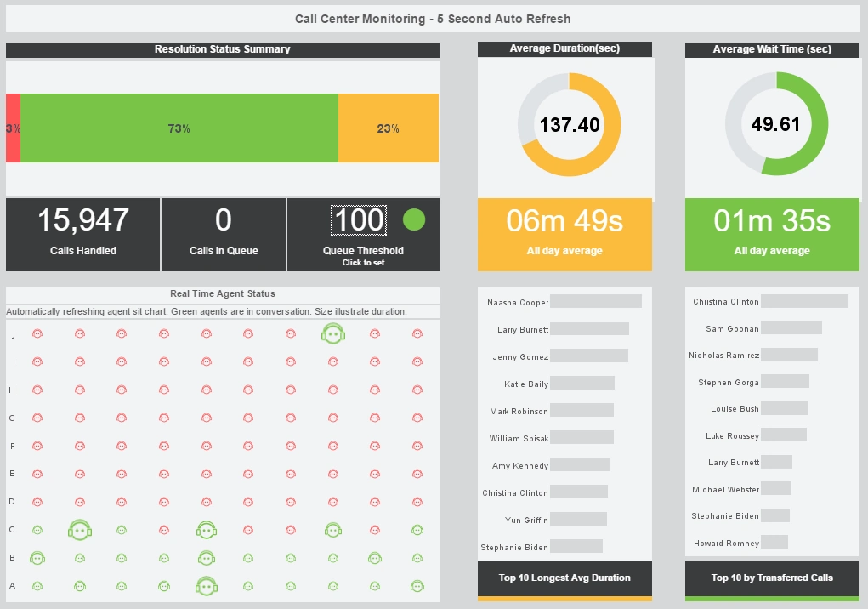
Task: Click the first red agent icon in row I
Action: (x=37, y=361)
